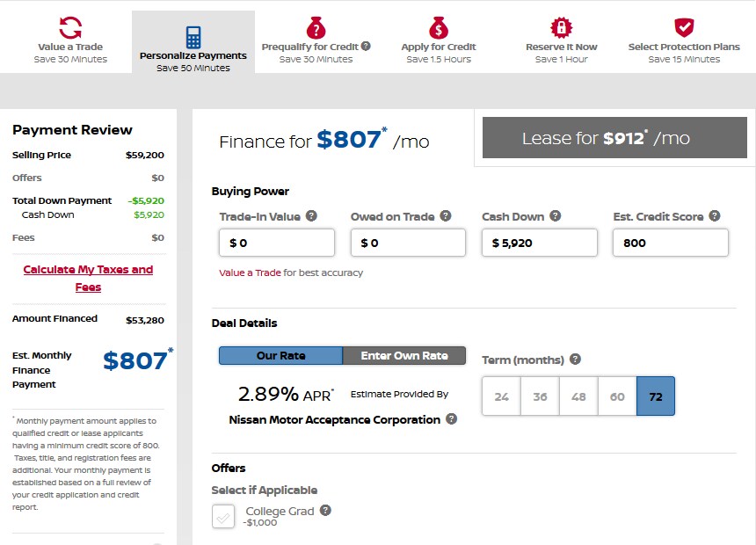
Task: Open the Term (months) help icon
Action: [x=575, y=360]
